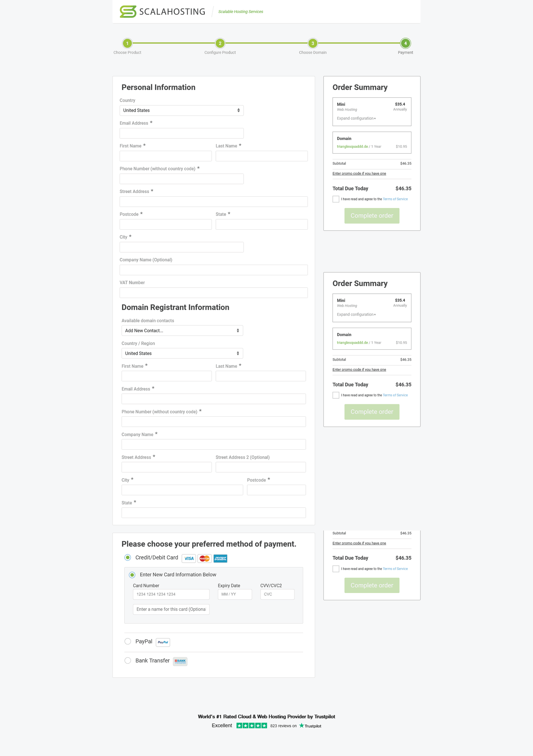Go to step 1 Choose Product
This screenshot has width=533, height=756.
click(x=127, y=43)
